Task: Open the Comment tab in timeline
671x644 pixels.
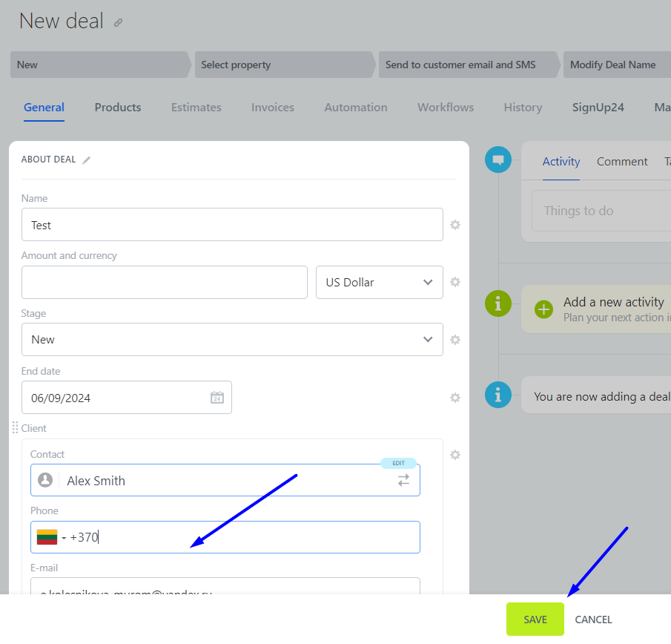Action: pyautogui.click(x=622, y=162)
